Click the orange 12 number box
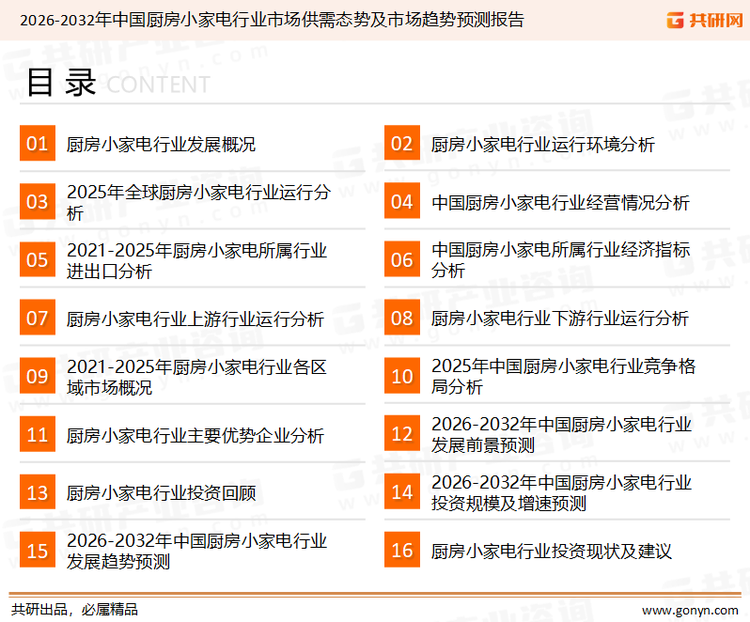Image resolution: width=750 pixels, height=622 pixels. [x=402, y=434]
